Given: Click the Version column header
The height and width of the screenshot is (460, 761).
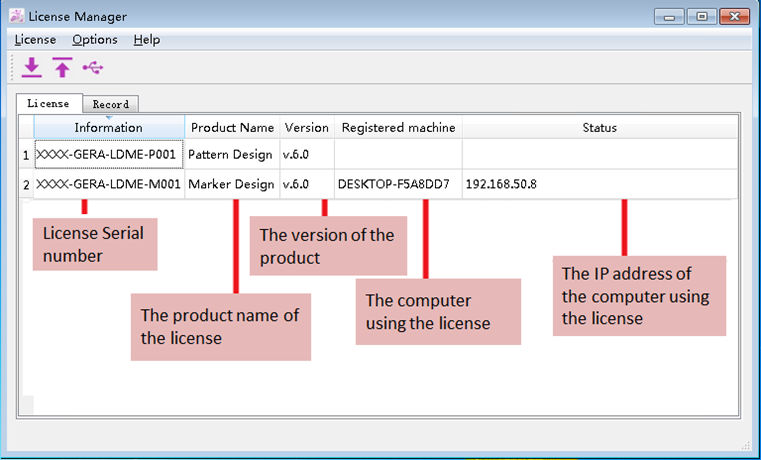Looking at the screenshot, I should pyautogui.click(x=306, y=128).
